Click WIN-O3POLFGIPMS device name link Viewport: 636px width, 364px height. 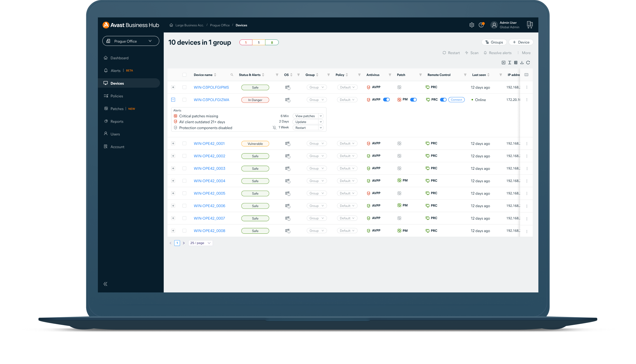pos(211,87)
